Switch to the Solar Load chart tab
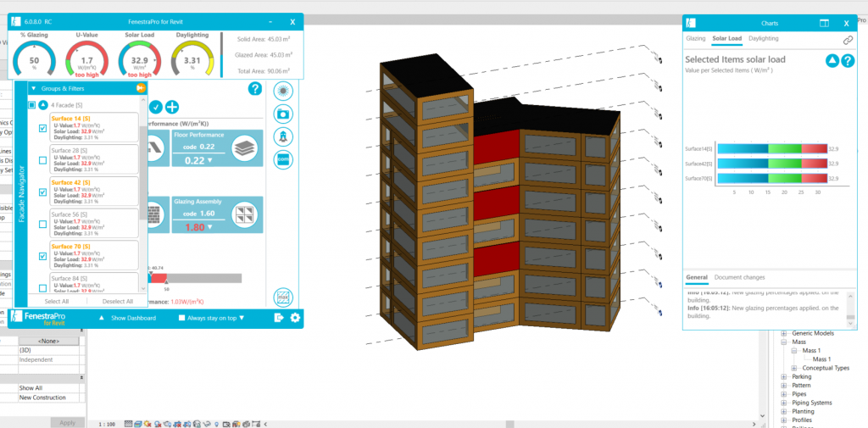868x428 pixels. (726, 39)
